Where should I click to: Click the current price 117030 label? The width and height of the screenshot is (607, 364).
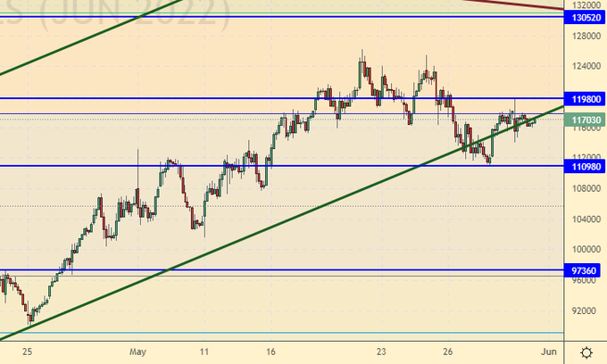585,120
